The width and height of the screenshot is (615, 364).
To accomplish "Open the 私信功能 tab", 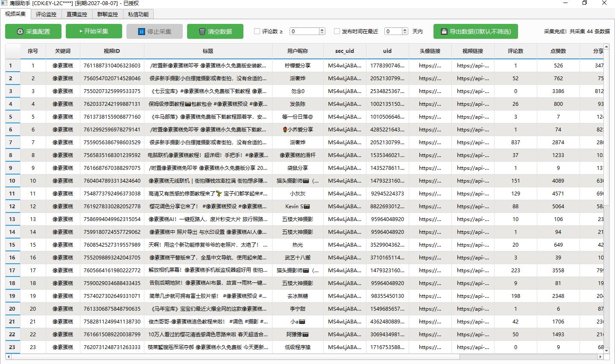I will [x=138, y=14].
